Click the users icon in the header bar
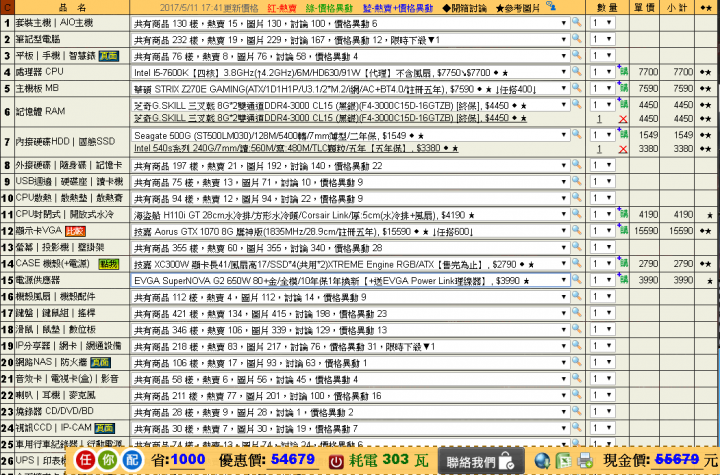 (x=551, y=6)
